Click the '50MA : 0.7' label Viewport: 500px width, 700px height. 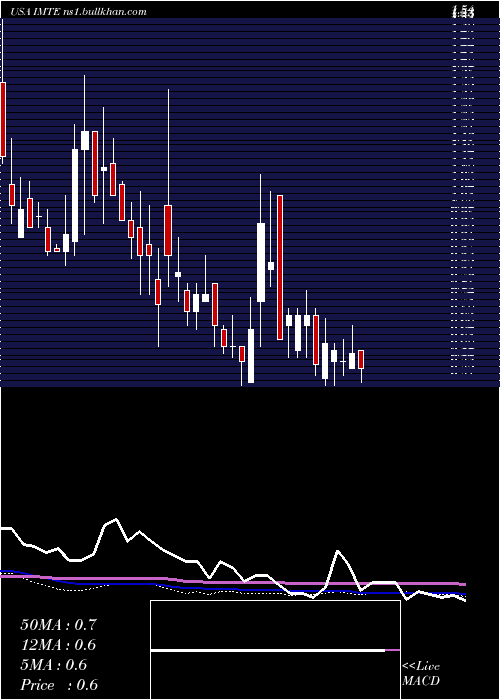(58, 625)
